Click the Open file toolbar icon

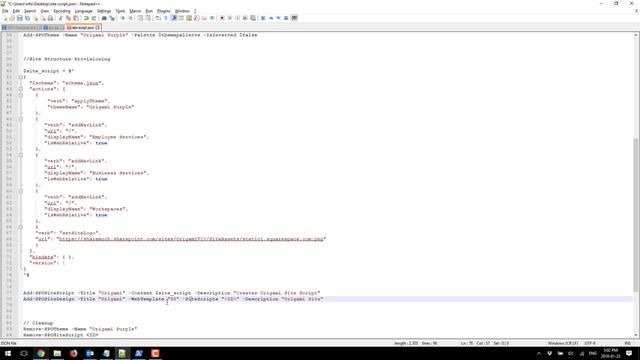[12, 18]
